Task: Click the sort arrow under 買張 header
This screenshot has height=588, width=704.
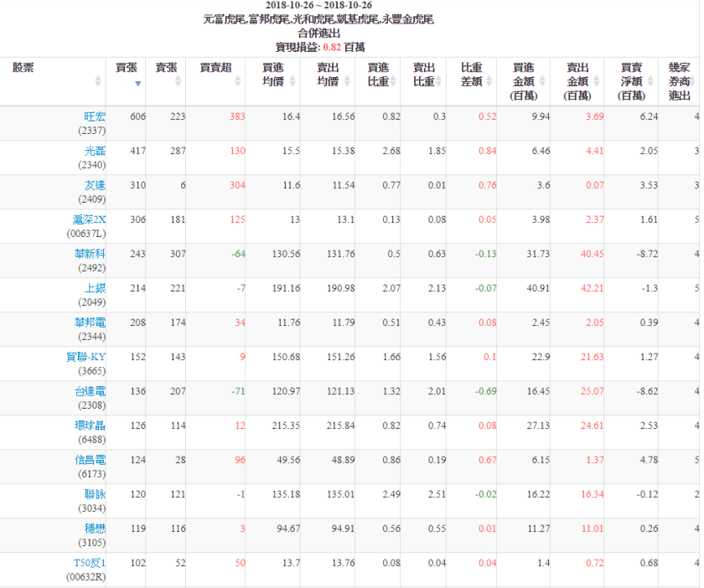Action: pos(137,83)
